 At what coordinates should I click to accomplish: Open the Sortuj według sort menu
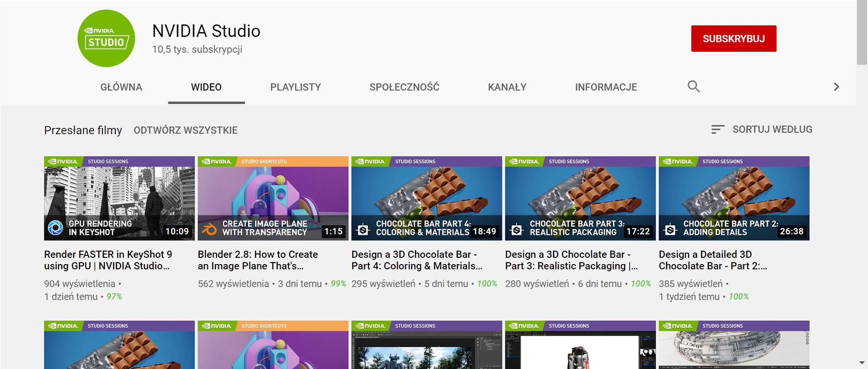point(762,129)
